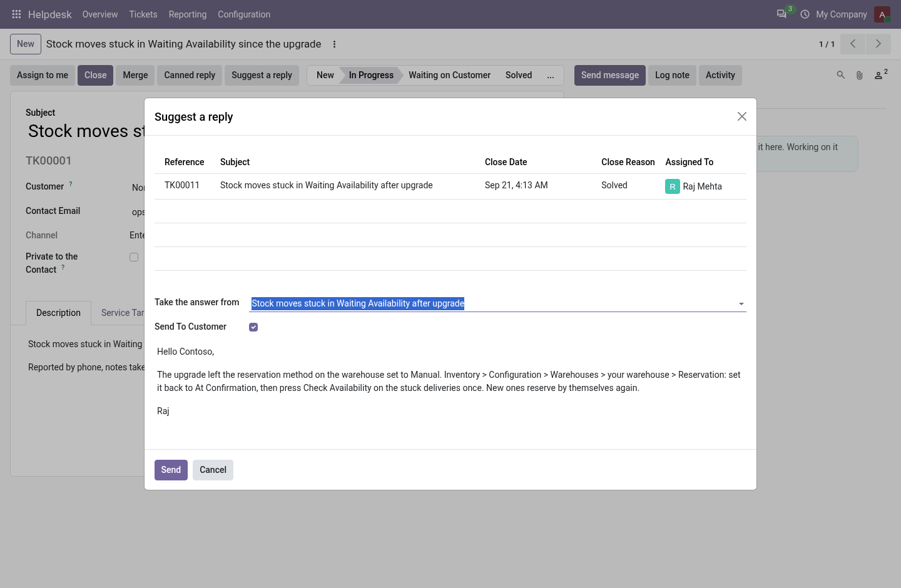Close the Suggest a reply dialog
Screen dimensions: 901x588
[742, 116]
